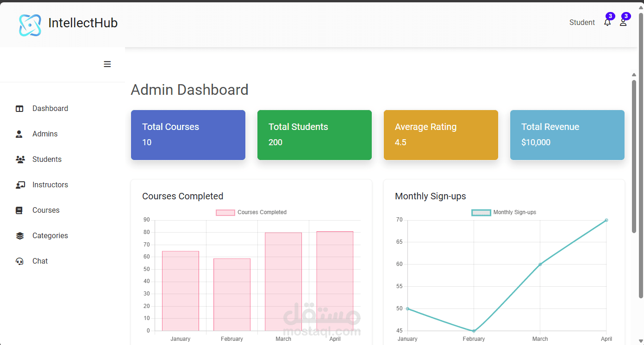This screenshot has height=345, width=644.
Task: Toggle sidebar with the hamburger menu icon
Action: (107, 64)
